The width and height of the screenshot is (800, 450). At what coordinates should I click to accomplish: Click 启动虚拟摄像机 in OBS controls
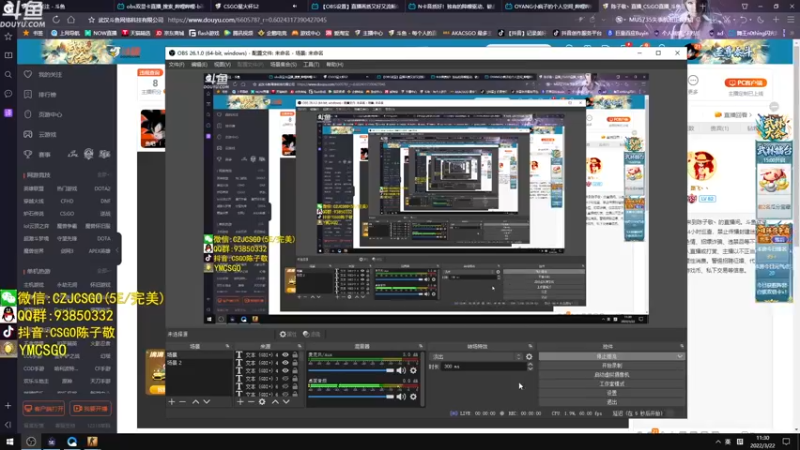pyautogui.click(x=612, y=375)
